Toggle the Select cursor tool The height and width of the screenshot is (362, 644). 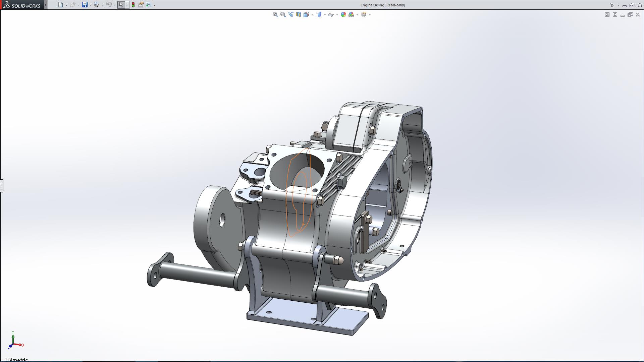pos(121,5)
